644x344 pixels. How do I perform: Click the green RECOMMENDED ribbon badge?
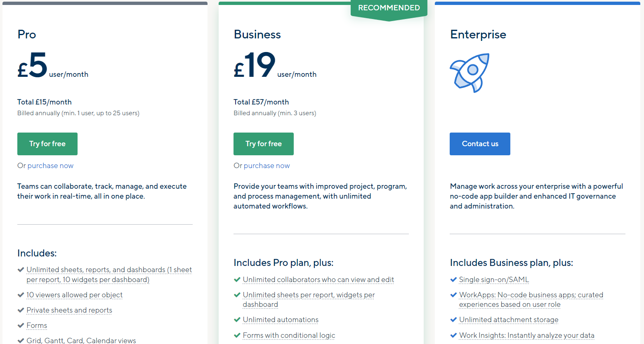coord(388,7)
